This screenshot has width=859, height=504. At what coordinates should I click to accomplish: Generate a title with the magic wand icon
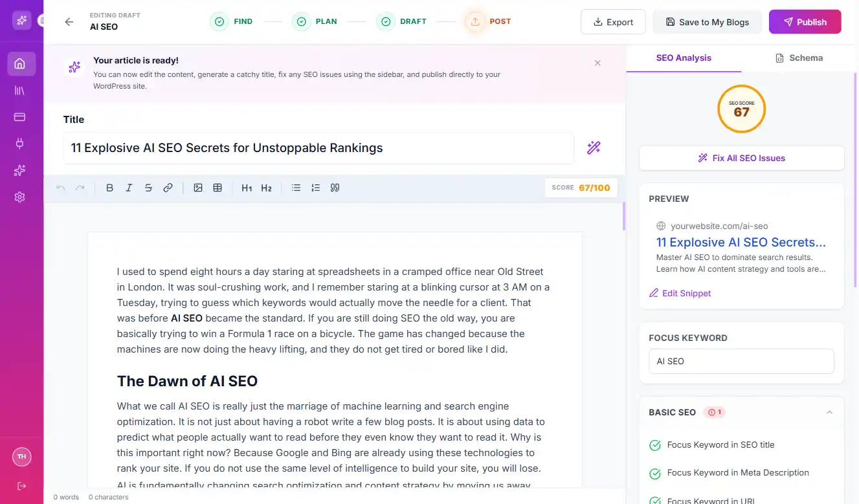pos(594,148)
